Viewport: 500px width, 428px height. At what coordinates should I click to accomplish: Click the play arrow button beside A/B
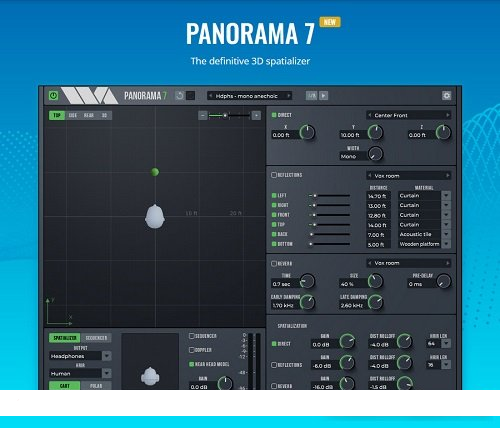[323, 96]
